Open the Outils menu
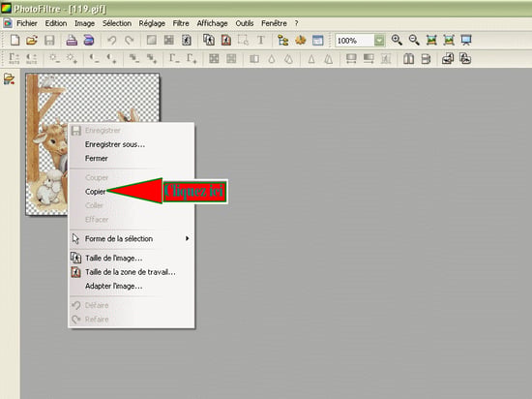Image resolution: width=532 pixels, height=399 pixels. 245,23
